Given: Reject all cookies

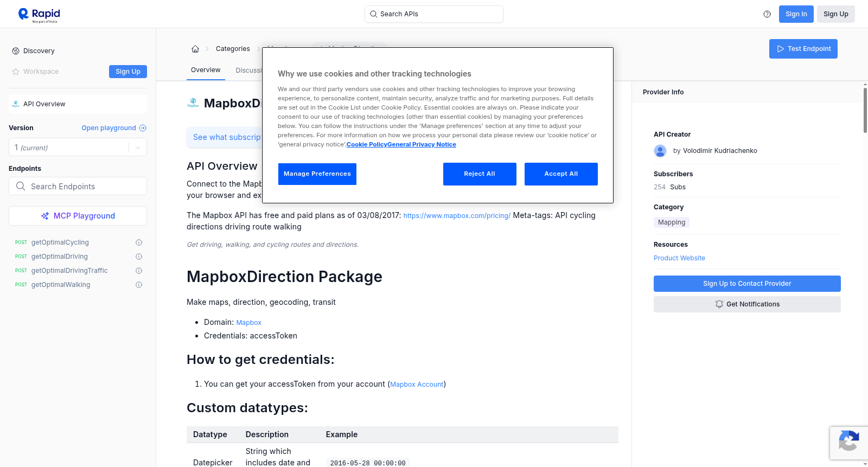Looking at the screenshot, I should coord(480,174).
